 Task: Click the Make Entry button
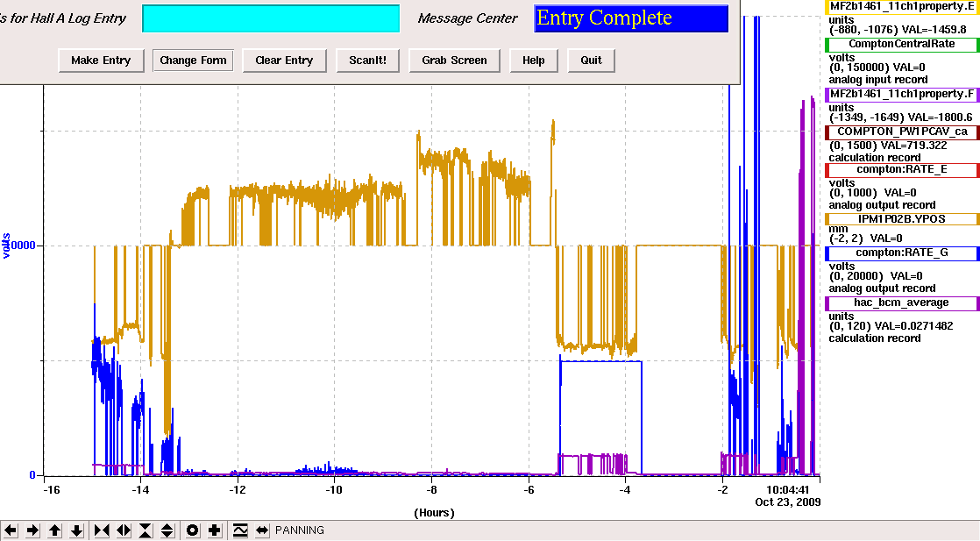102,61
